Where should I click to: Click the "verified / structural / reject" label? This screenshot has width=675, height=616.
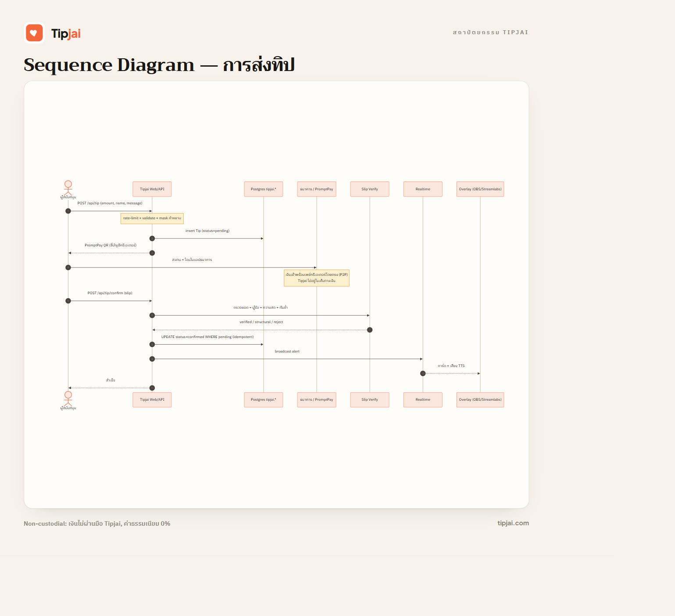pyautogui.click(x=261, y=322)
